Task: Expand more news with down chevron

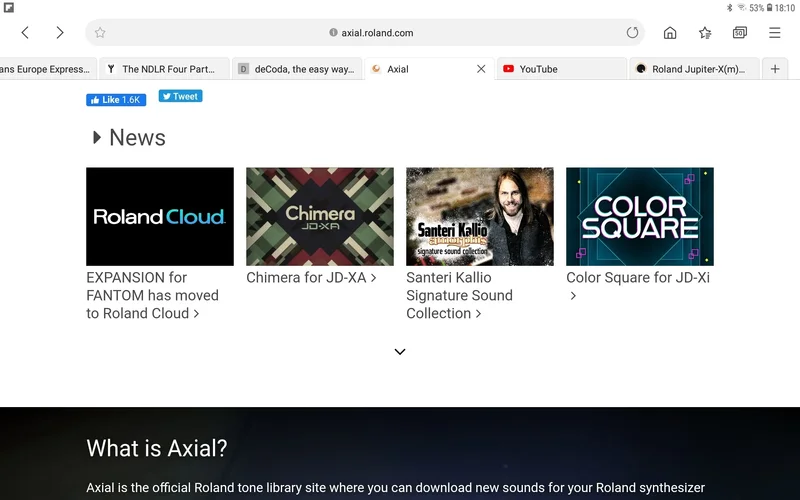Action: point(400,351)
